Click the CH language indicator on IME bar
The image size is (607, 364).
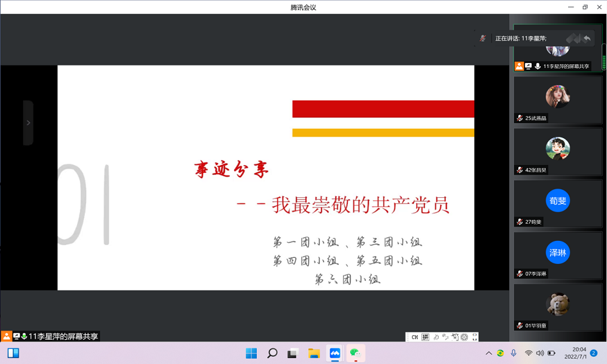coord(415,337)
